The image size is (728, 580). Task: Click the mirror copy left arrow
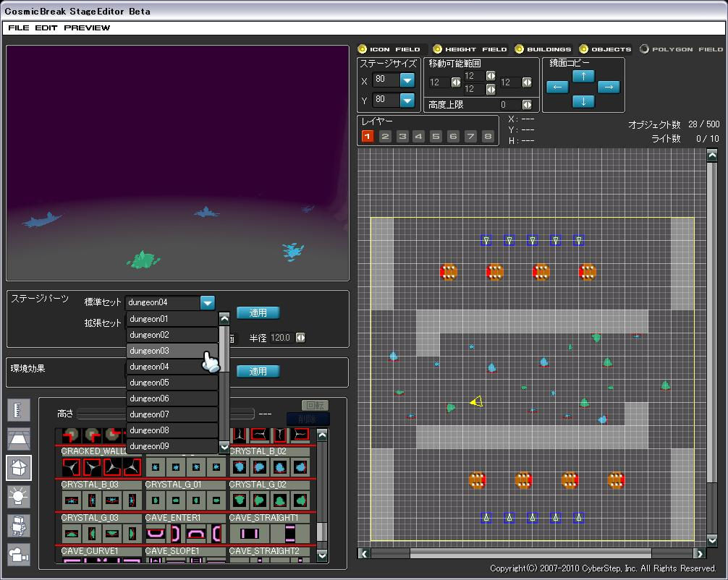(x=556, y=88)
